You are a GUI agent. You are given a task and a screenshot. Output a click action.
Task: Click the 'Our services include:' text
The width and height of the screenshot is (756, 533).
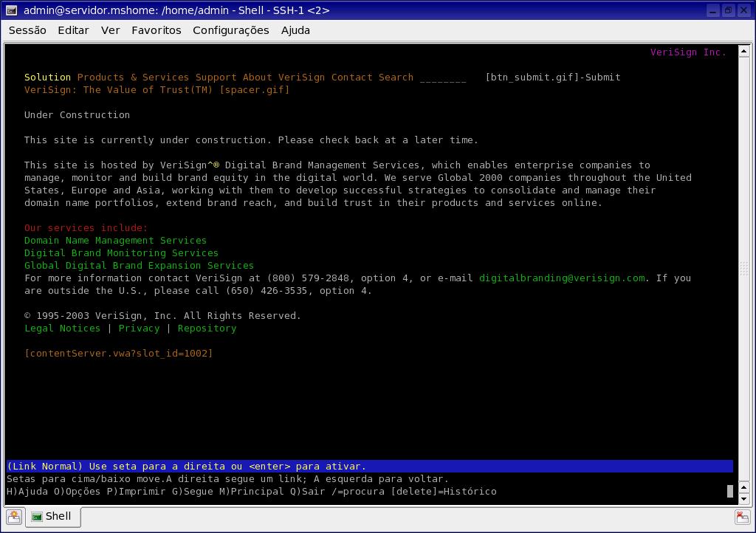86,227
